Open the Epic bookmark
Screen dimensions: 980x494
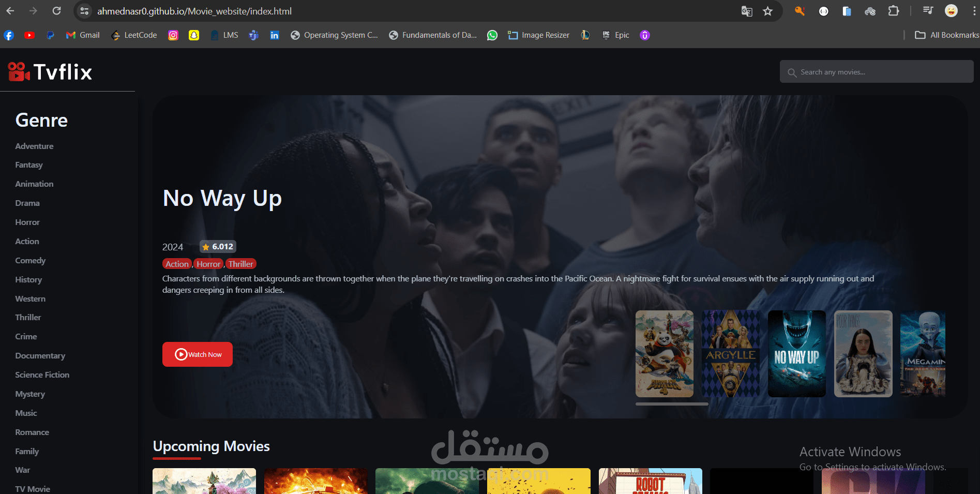point(615,35)
